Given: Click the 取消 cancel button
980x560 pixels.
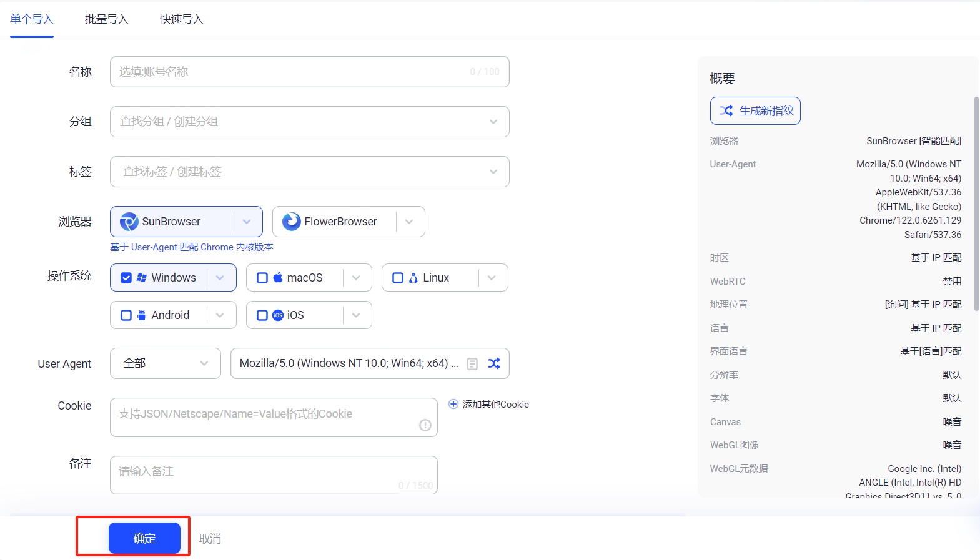Looking at the screenshot, I should click(x=210, y=539).
